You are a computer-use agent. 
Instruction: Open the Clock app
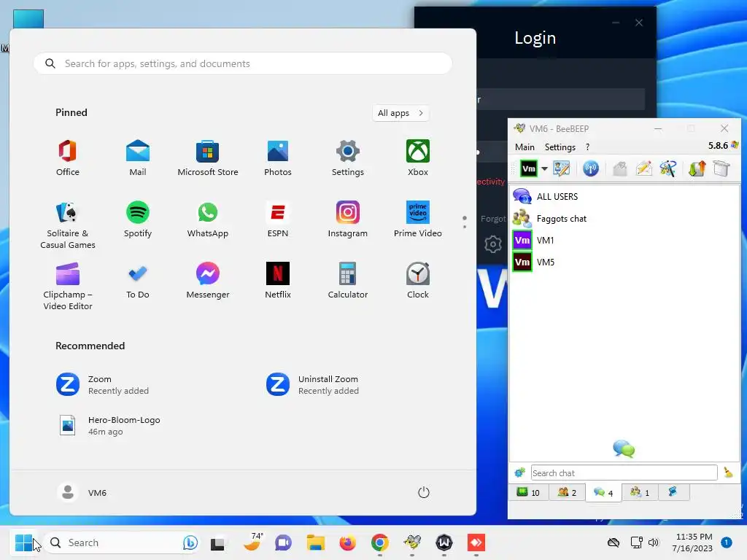(418, 281)
